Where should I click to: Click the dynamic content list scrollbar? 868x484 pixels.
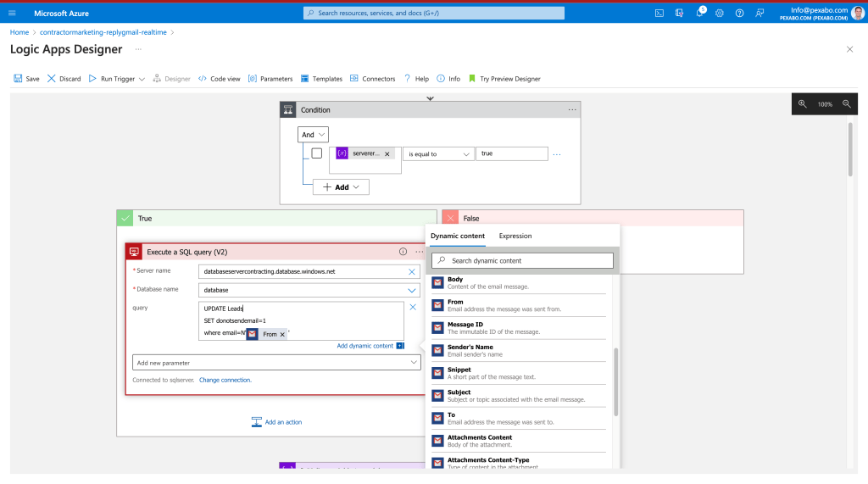point(615,382)
